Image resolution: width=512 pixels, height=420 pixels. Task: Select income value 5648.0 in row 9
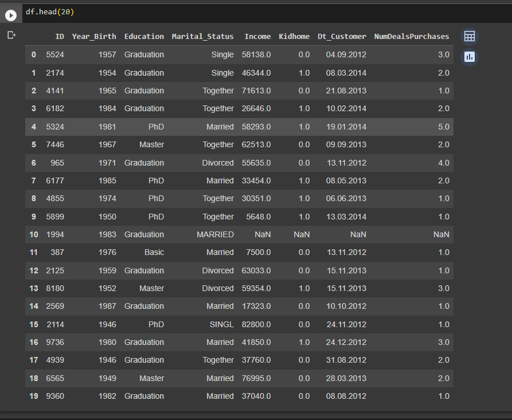click(x=258, y=217)
